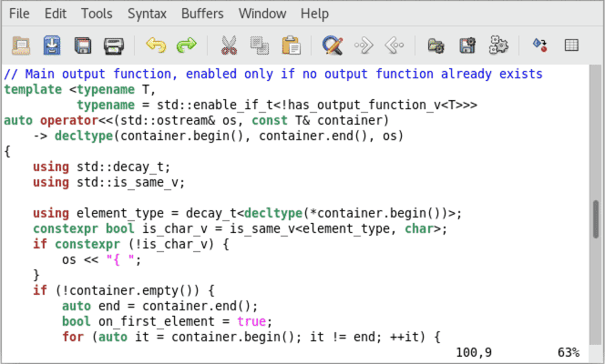
Task: Redo the change with the green arrow
Action: coord(186,45)
